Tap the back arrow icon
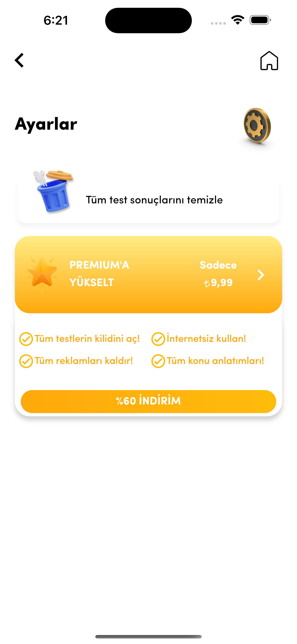The image size is (297, 644). (x=19, y=60)
